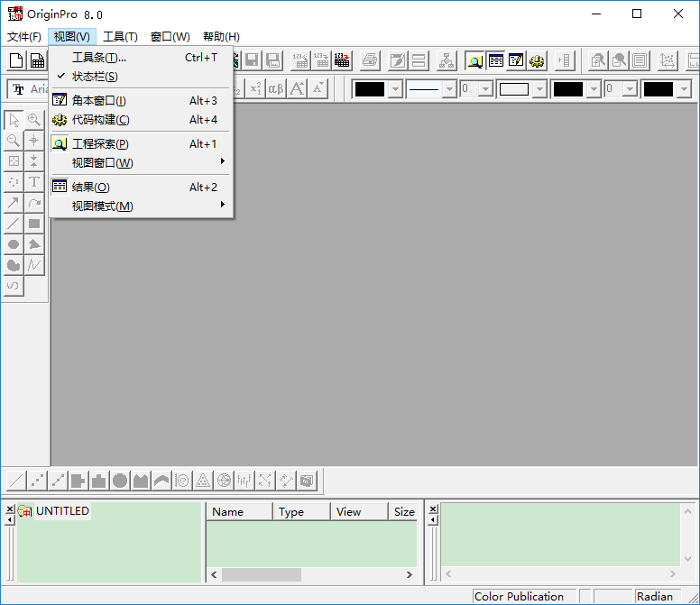Select the Text tool in the toolbox

(x=34, y=181)
